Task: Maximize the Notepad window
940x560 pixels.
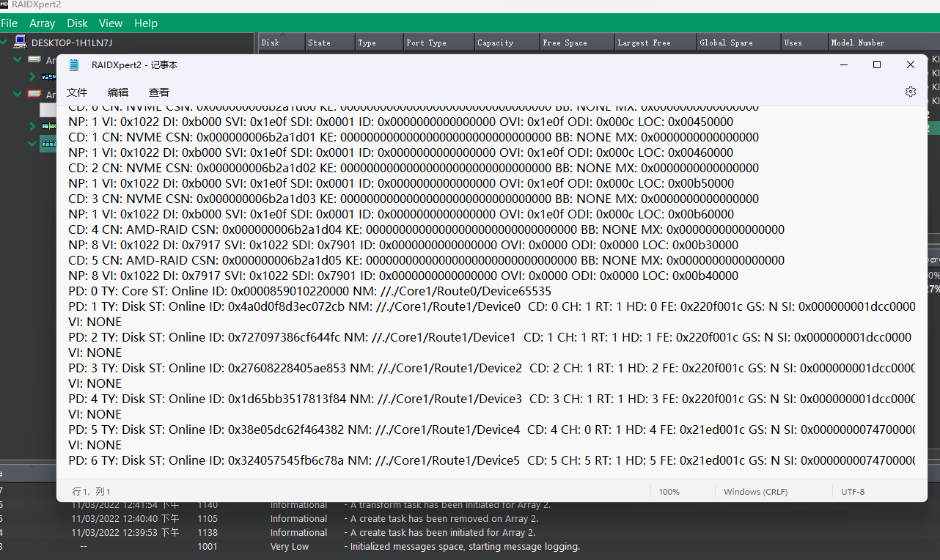Action: point(876,65)
